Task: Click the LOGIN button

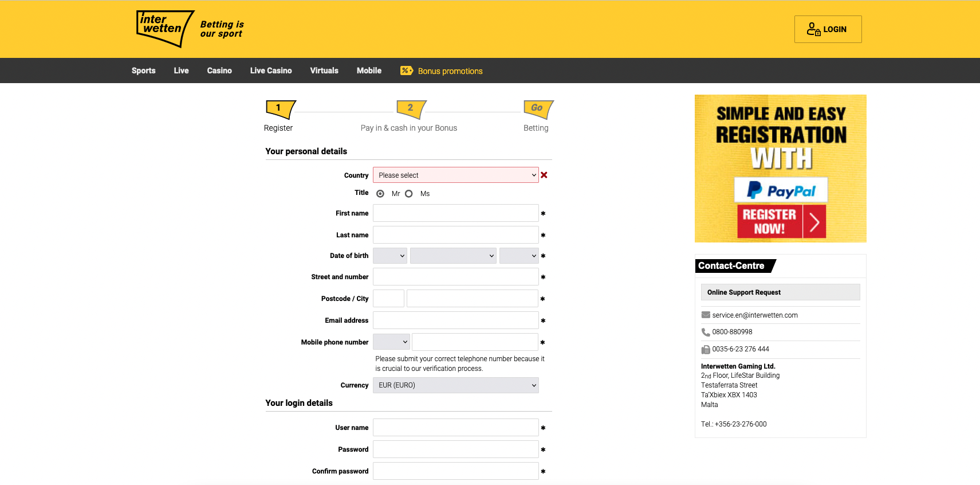Action: (x=828, y=29)
